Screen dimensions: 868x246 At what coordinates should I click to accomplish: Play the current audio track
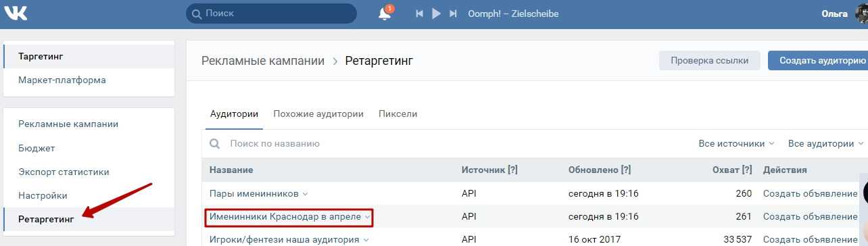coord(436,14)
